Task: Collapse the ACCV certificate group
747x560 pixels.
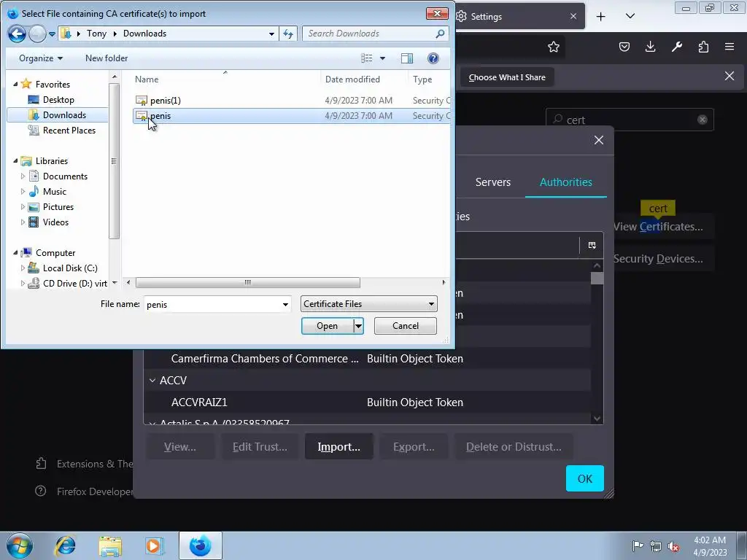Action: tap(152, 381)
